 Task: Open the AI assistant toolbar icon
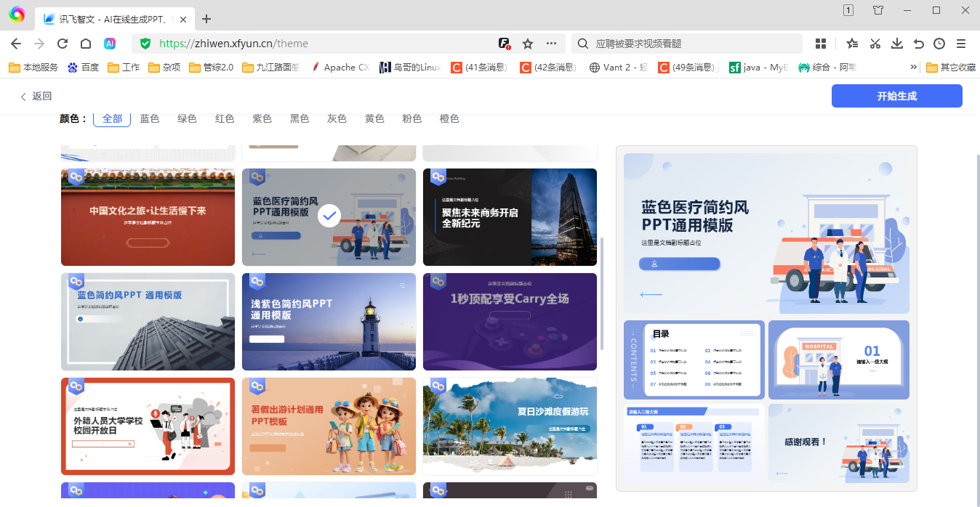[x=110, y=44]
